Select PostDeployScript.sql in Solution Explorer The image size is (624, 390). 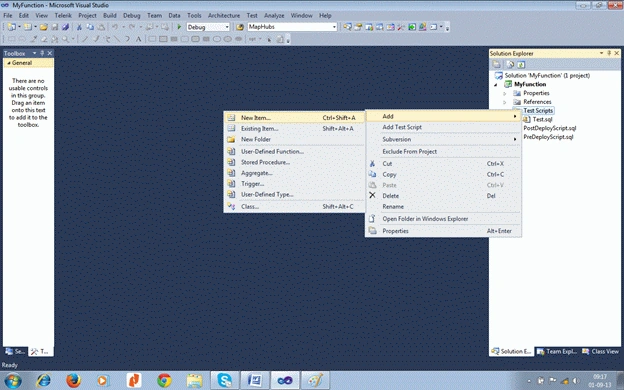click(x=550, y=128)
